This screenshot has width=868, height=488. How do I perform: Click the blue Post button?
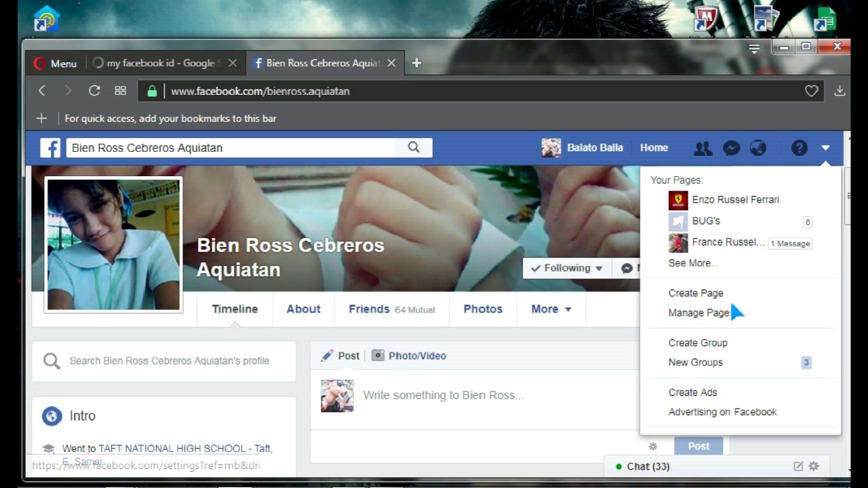pyautogui.click(x=698, y=446)
